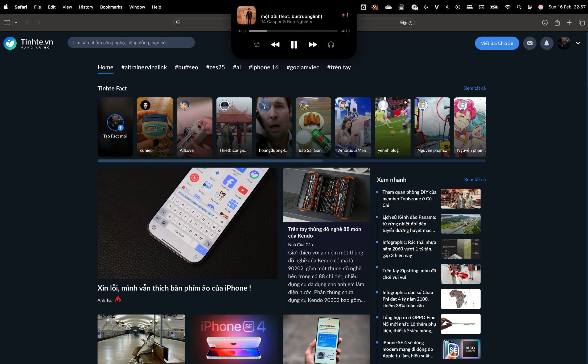Select the #ai tab
This screenshot has width=588, height=364.
coord(237,67)
